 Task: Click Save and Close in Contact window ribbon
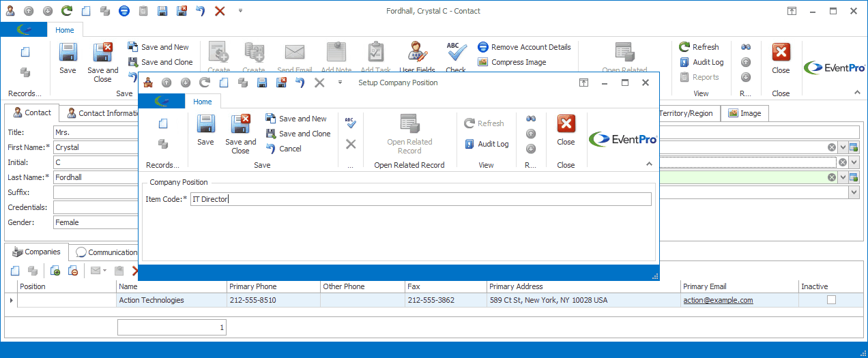click(102, 62)
